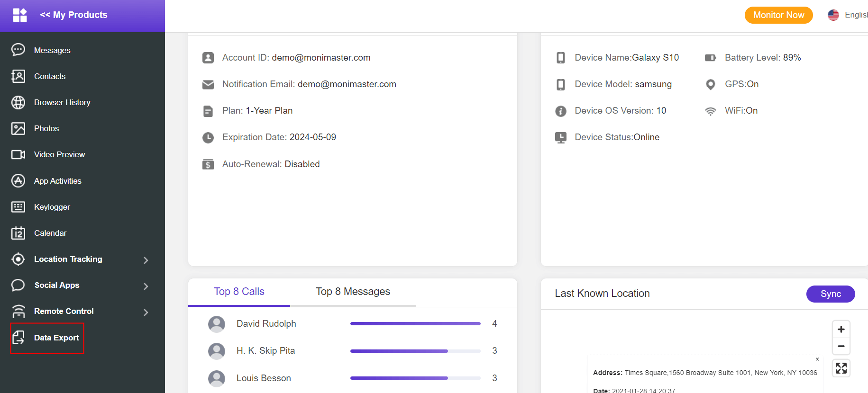Click H. K. Skip Pita avatar
This screenshot has height=393, width=868.
click(x=217, y=351)
